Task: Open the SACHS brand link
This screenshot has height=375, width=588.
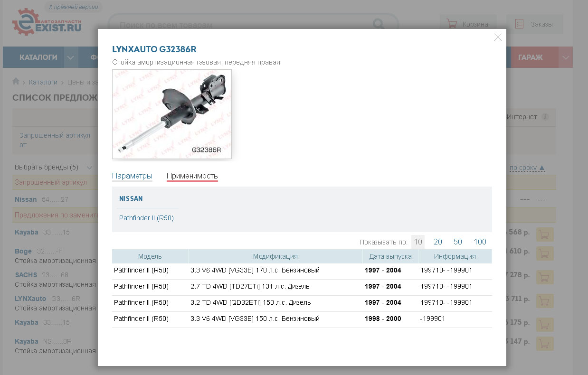Action: 26,275
